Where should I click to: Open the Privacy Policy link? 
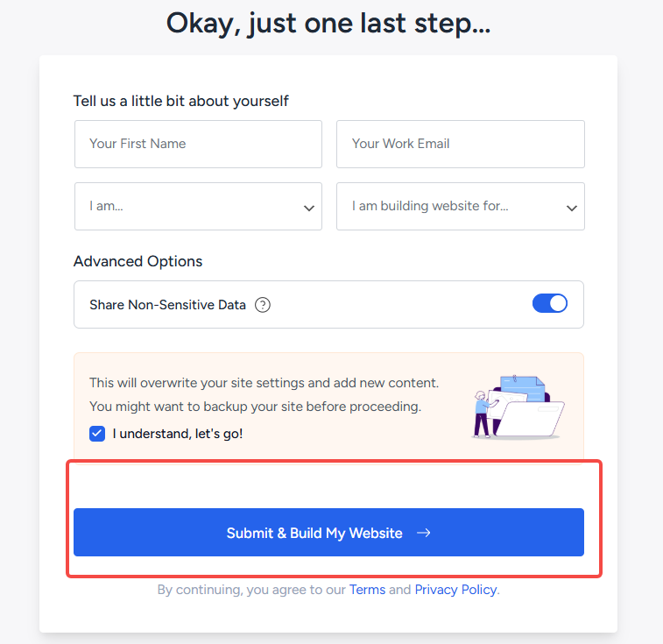(x=455, y=590)
